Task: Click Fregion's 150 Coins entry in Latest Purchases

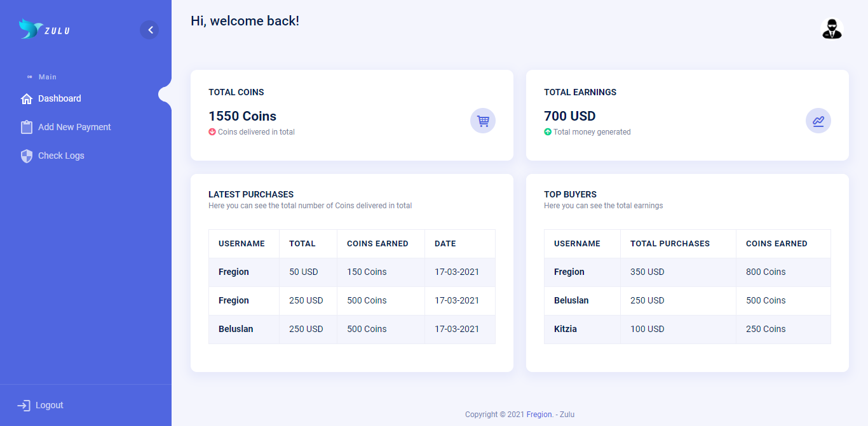Action: (x=366, y=272)
